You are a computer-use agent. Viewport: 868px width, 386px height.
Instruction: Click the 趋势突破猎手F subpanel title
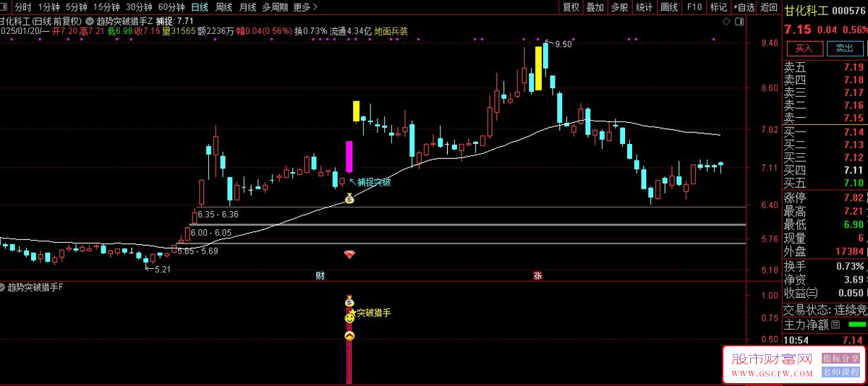click(35, 288)
